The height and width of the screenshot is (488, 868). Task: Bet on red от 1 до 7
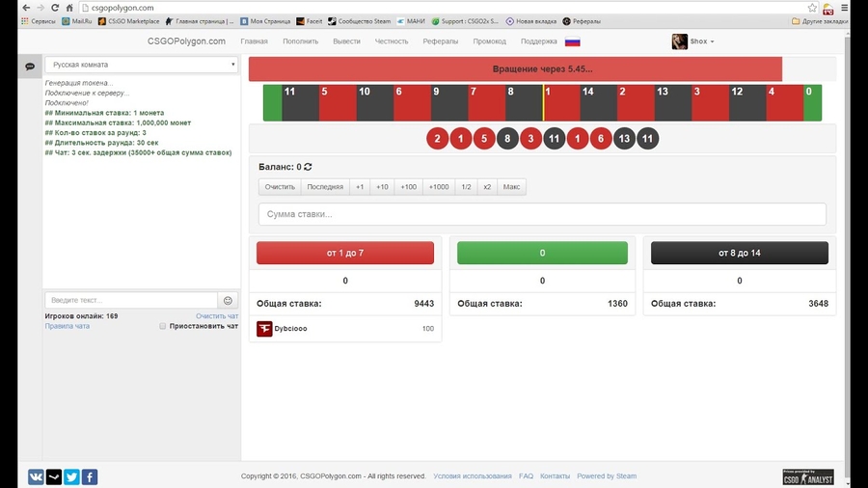pyautogui.click(x=345, y=253)
